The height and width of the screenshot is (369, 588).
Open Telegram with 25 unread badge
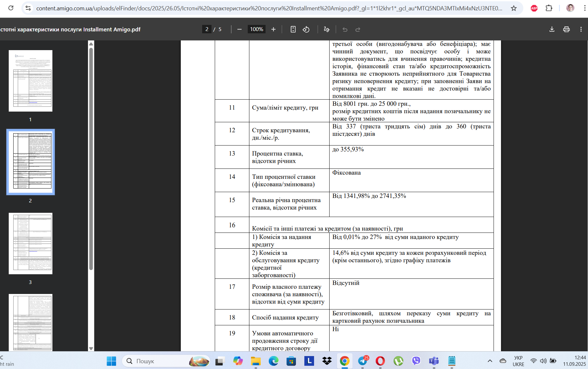click(x=363, y=361)
